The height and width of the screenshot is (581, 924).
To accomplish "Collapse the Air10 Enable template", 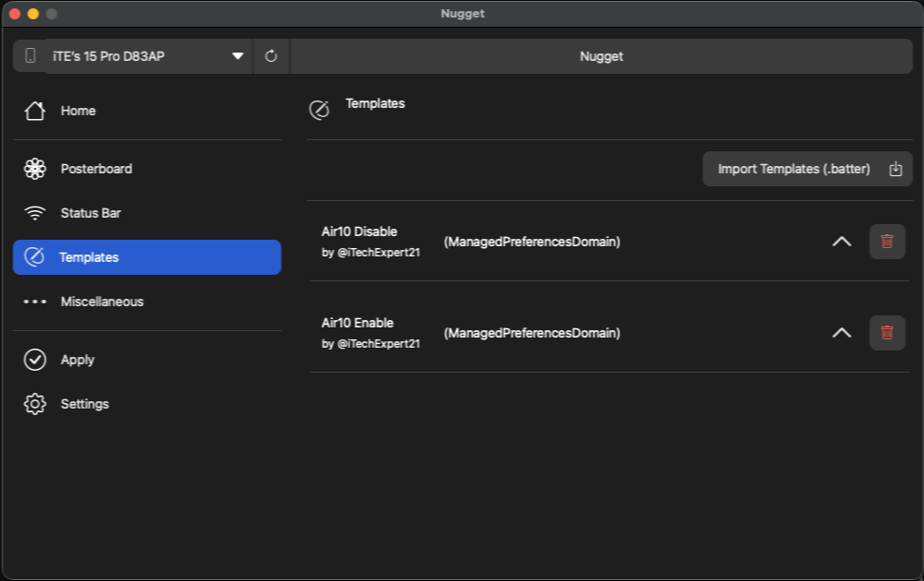I will [842, 333].
